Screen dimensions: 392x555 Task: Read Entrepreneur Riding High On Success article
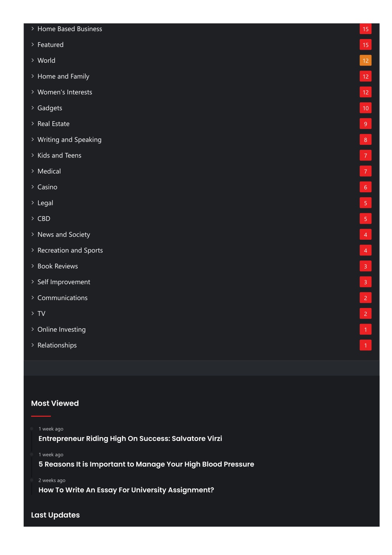click(x=130, y=439)
